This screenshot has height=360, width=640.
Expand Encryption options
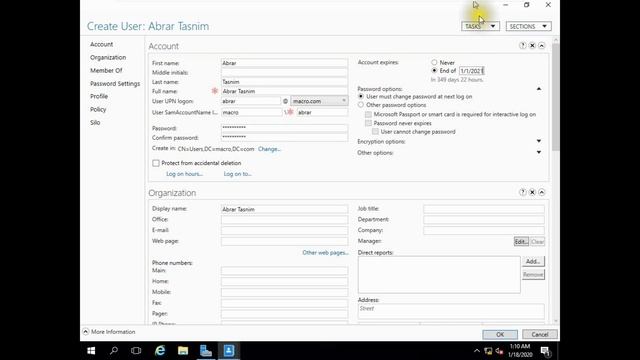pyautogui.click(x=539, y=141)
